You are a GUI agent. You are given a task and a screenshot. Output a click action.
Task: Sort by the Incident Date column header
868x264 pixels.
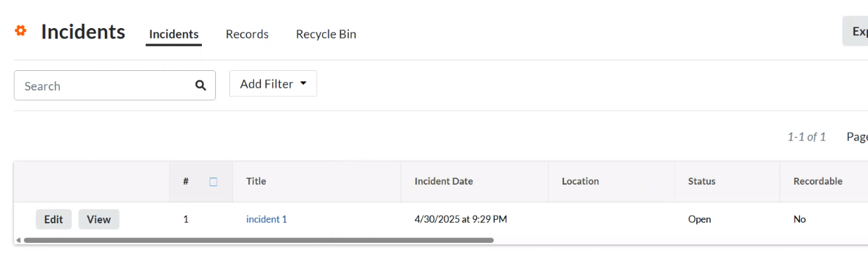click(443, 181)
